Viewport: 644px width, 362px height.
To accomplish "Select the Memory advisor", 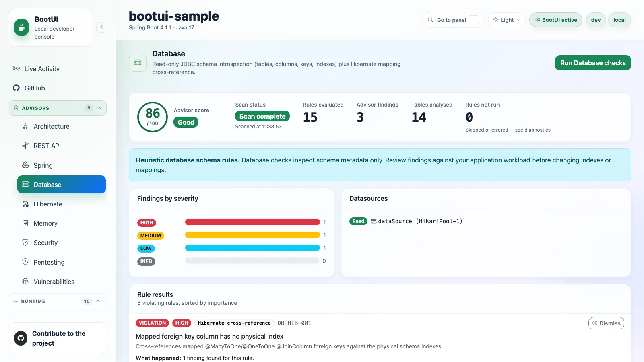I will [62, 223].
